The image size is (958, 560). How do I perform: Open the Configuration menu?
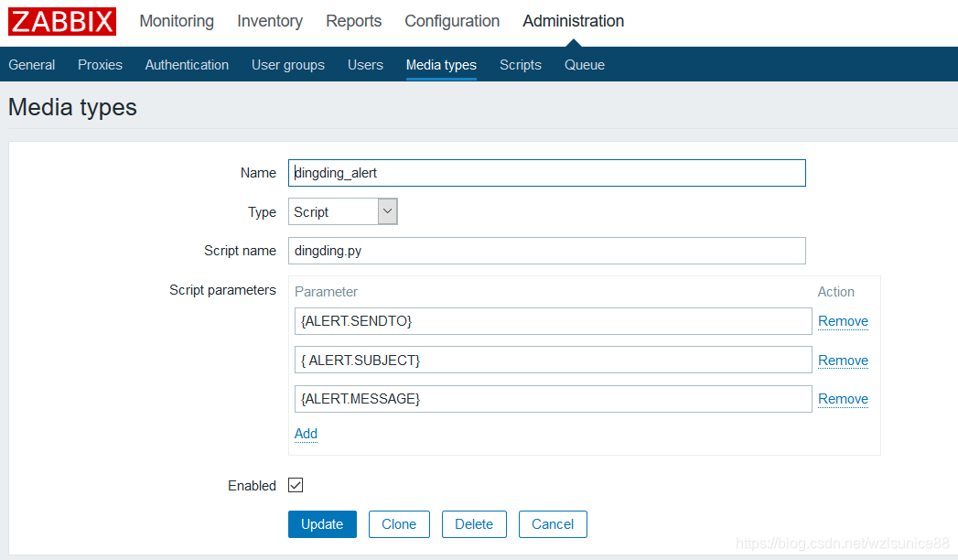(x=452, y=21)
